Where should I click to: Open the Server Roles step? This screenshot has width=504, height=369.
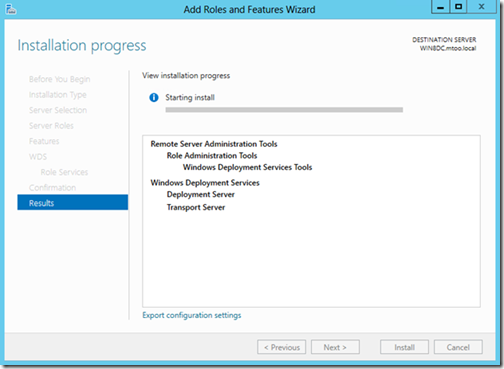(51, 126)
